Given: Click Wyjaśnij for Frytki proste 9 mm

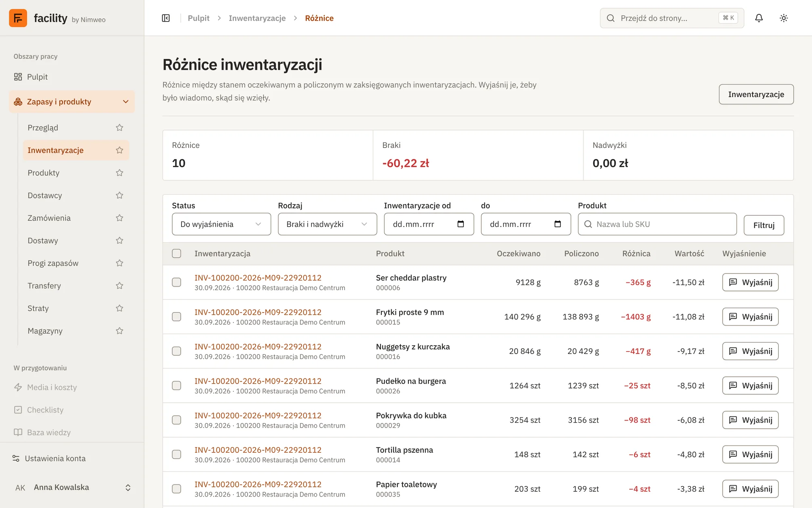Looking at the screenshot, I should (x=750, y=317).
